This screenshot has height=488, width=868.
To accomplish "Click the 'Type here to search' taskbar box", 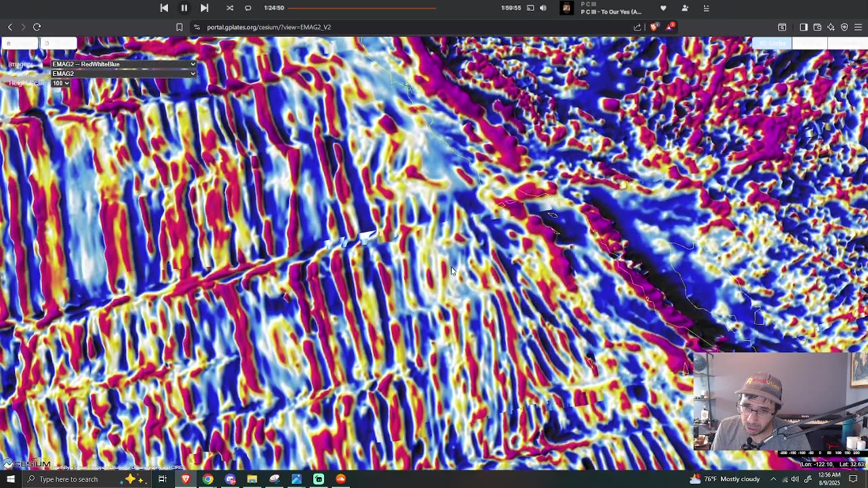I will click(x=87, y=479).
